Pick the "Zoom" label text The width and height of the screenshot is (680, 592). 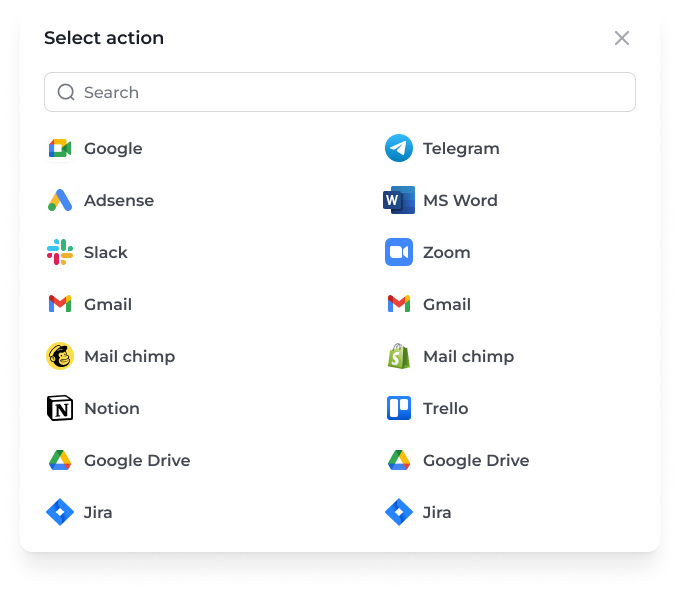tap(447, 252)
